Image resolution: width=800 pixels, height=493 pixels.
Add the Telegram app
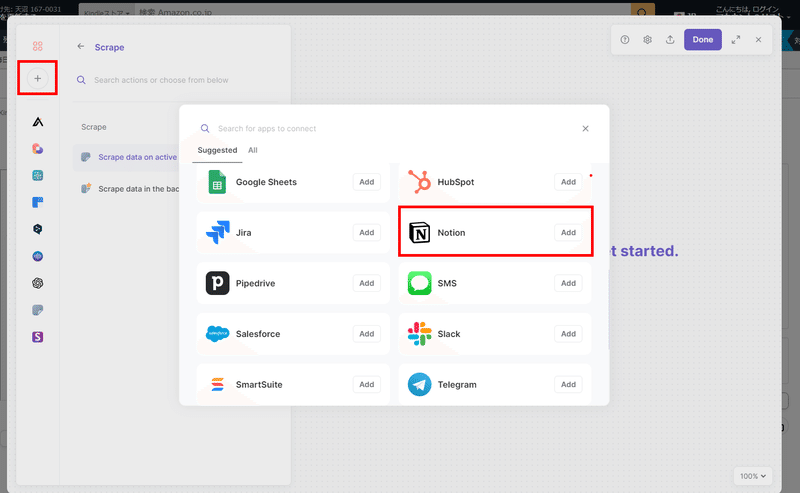point(568,384)
